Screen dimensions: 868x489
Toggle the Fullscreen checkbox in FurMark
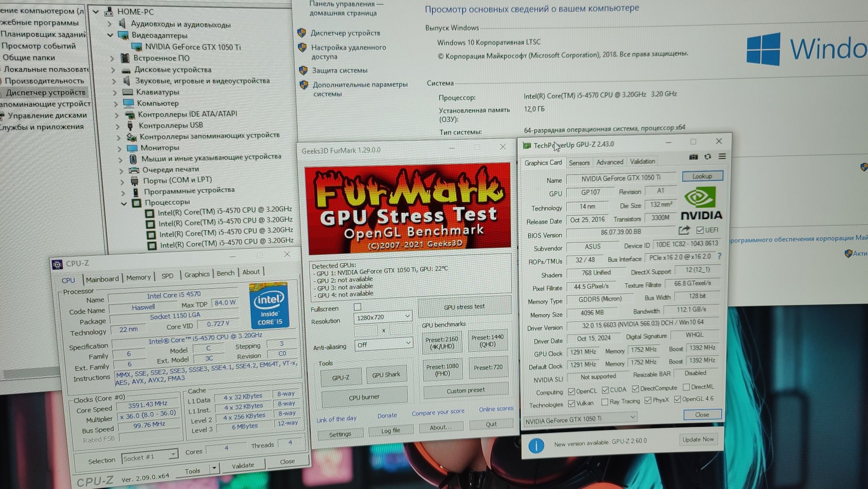[358, 307]
